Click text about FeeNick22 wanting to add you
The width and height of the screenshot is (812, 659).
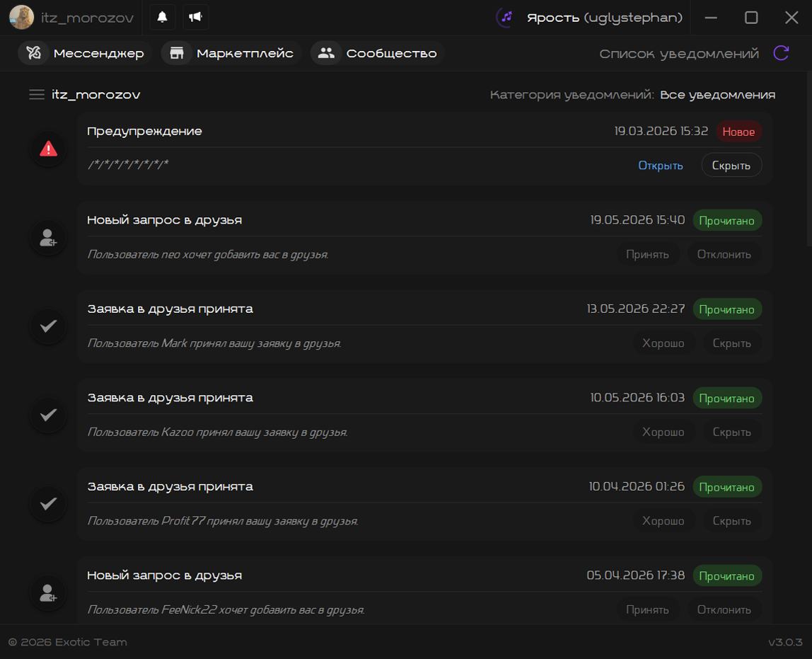pyautogui.click(x=226, y=609)
